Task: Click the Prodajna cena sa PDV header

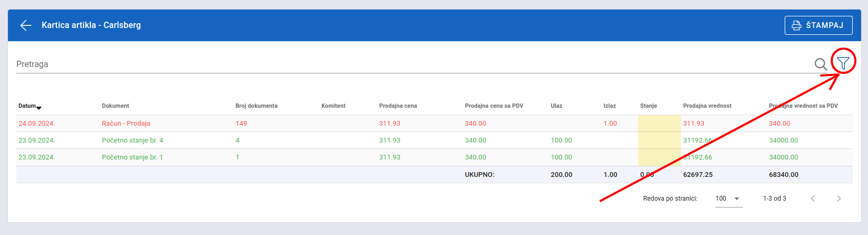Action: point(494,106)
